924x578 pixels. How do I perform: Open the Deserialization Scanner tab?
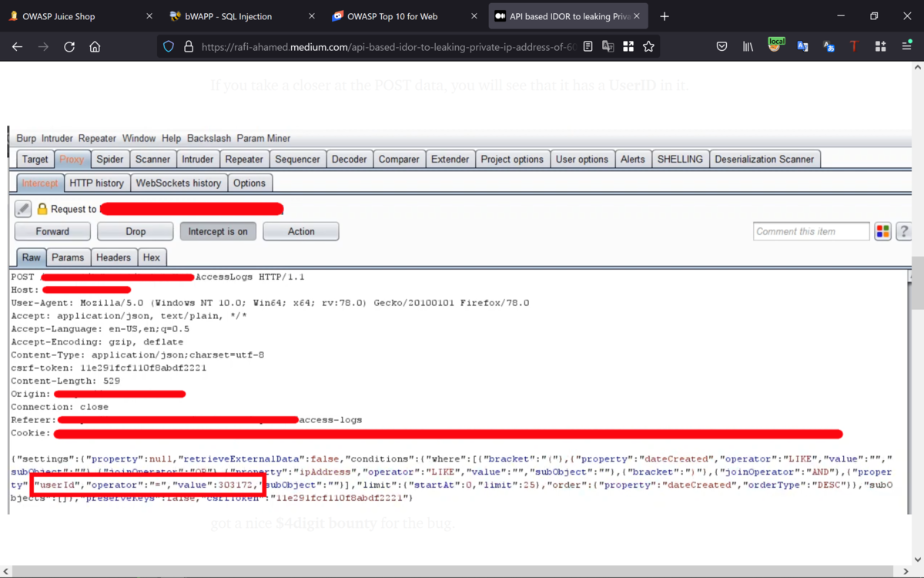765,160
